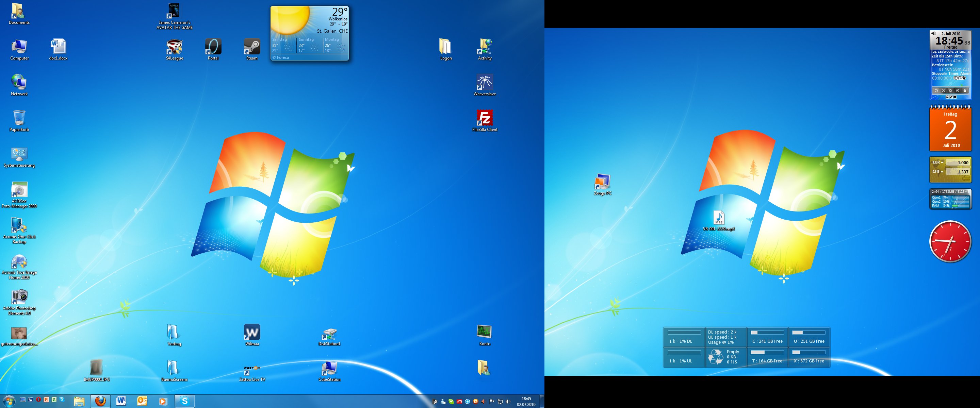Open Windows Explorer from the taskbar
This screenshot has height=408, width=980.
coord(79,401)
